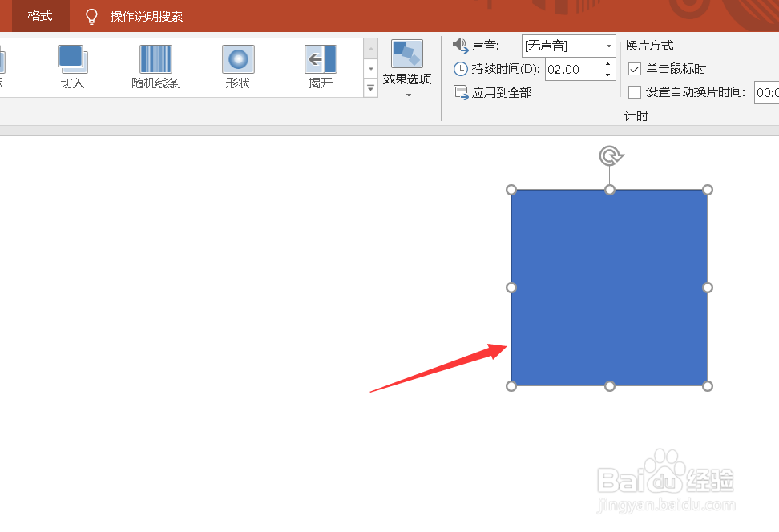The height and width of the screenshot is (532, 779).
Task: Select the 揭开 transition effect
Action: (x=321, y=67)
